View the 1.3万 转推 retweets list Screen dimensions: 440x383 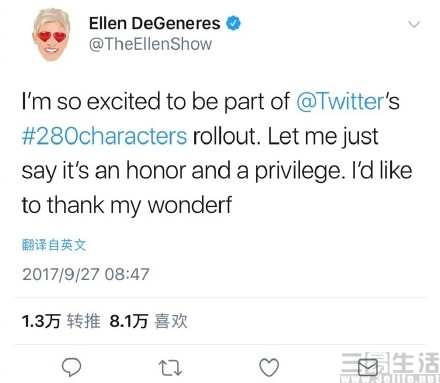point(61,321)
